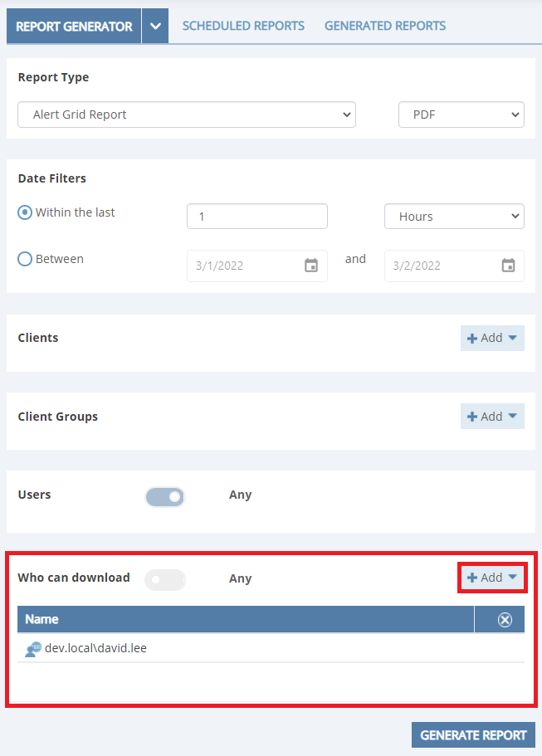Click the Generate Report button
The image size is (542, 756).
pos(473,735)
